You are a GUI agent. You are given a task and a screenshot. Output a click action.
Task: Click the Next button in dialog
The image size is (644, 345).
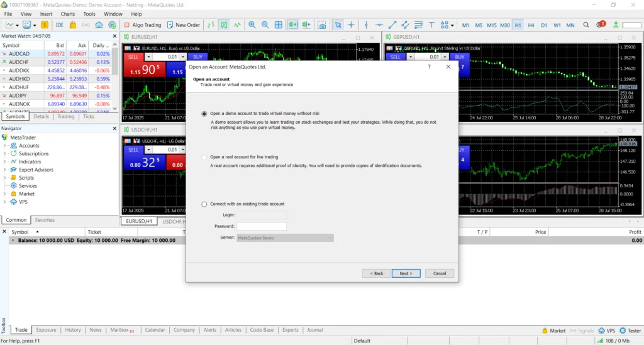(x=406, y=273)
